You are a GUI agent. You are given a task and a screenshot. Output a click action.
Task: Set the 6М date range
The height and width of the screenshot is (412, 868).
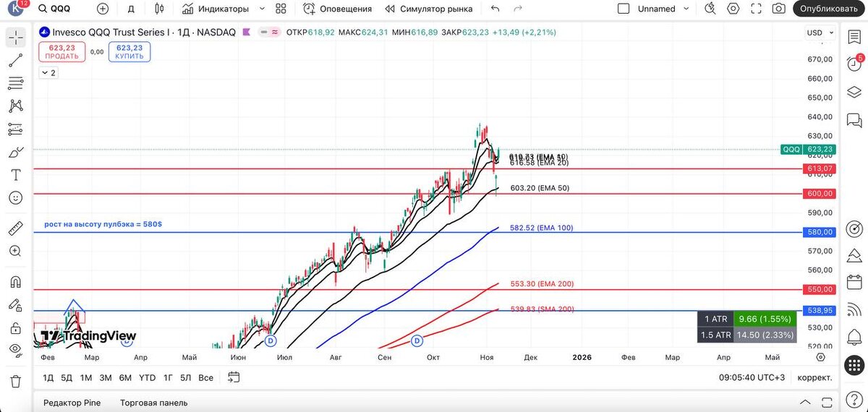[125, 377]
